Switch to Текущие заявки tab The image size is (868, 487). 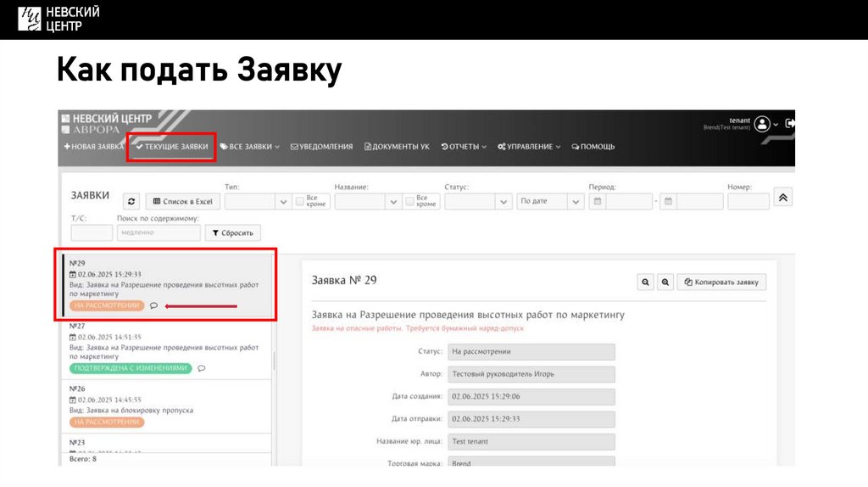click(172, 147)
